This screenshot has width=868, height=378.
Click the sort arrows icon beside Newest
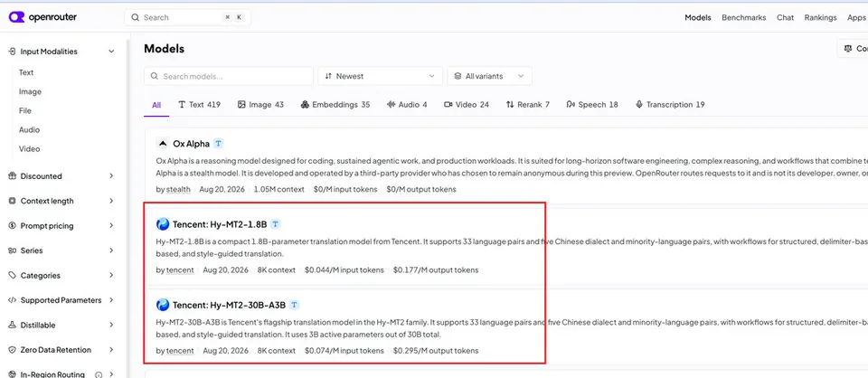pos(328,76)
